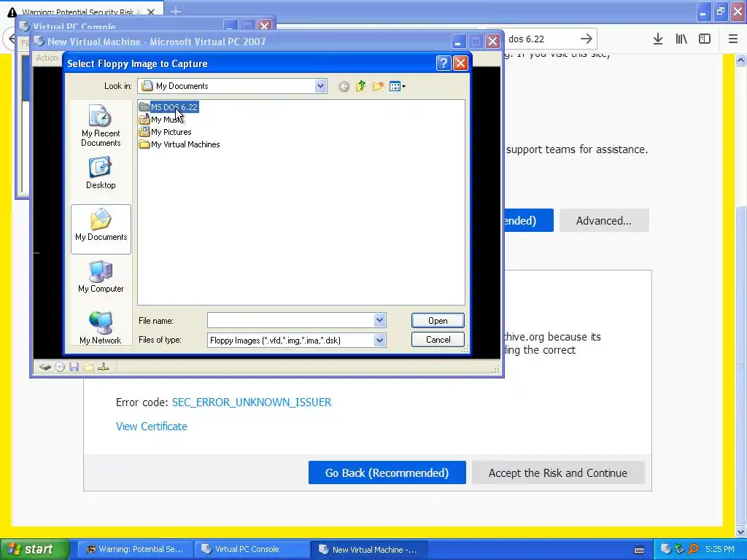Select the Warning: Potential Security Risk tab

81,12
